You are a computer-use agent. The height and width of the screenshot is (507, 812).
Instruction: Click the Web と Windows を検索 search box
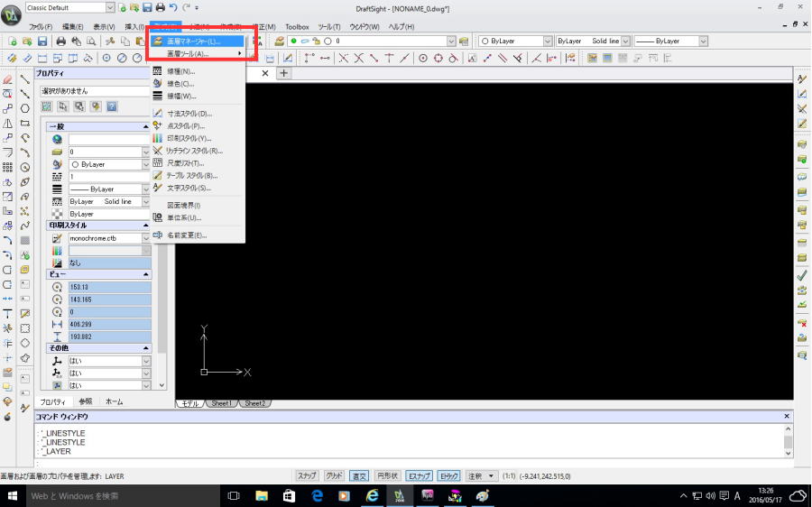[123, 495]
